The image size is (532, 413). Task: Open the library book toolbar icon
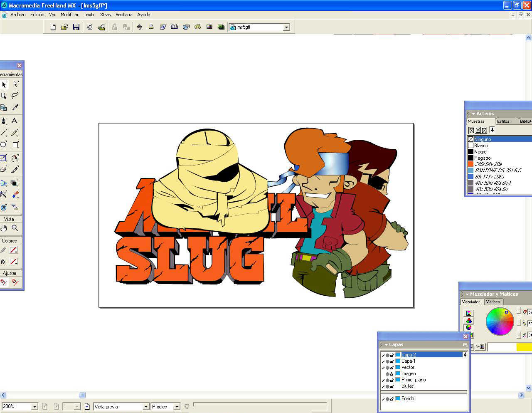click(175, 27)
